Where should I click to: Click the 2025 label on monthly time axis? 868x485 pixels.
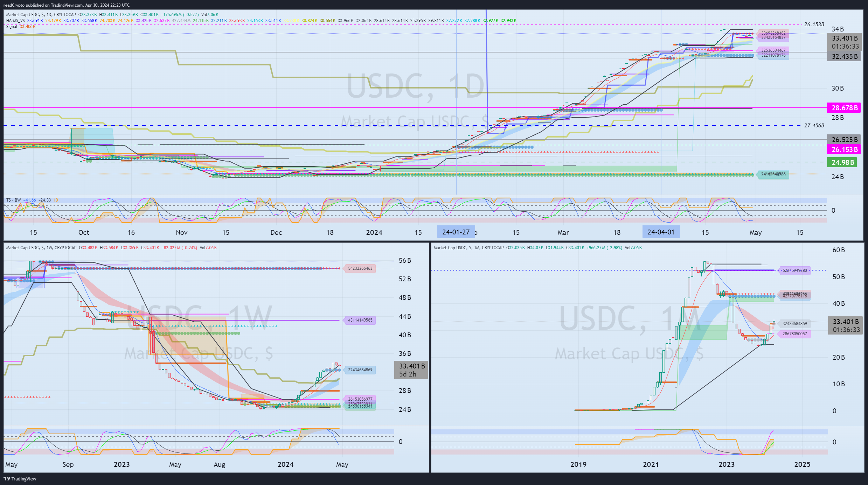[x=802, y=464]
